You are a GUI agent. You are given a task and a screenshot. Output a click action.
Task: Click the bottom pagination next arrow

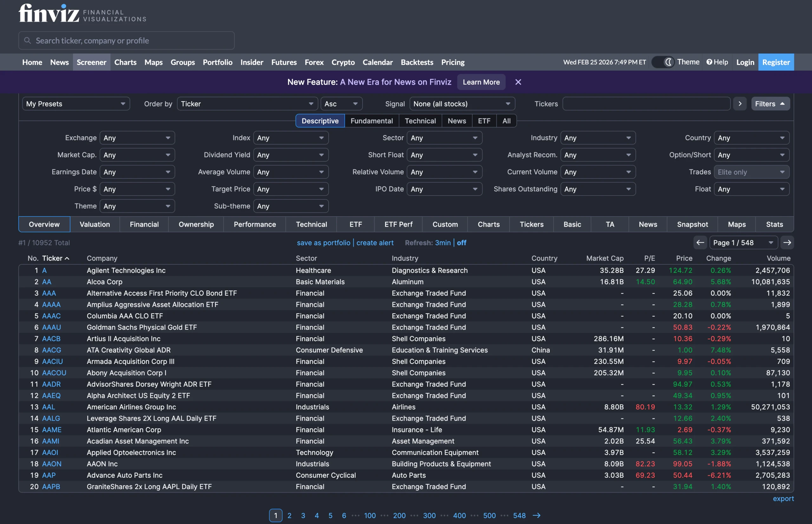537,515
